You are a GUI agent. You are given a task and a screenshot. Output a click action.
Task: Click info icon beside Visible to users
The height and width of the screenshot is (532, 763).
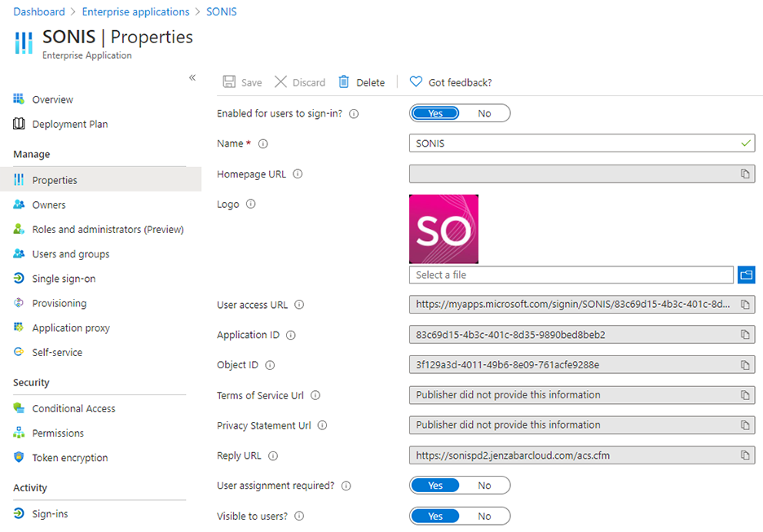(299, 517)
